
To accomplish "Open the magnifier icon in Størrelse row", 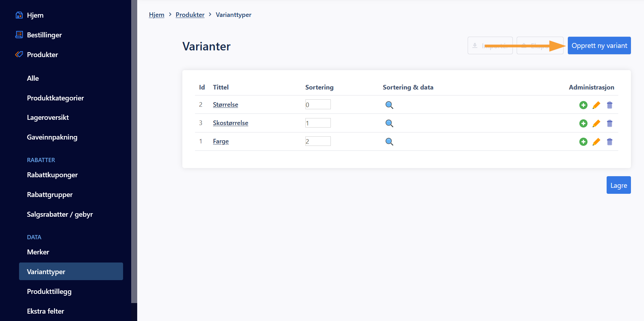I will click(389, 105).
